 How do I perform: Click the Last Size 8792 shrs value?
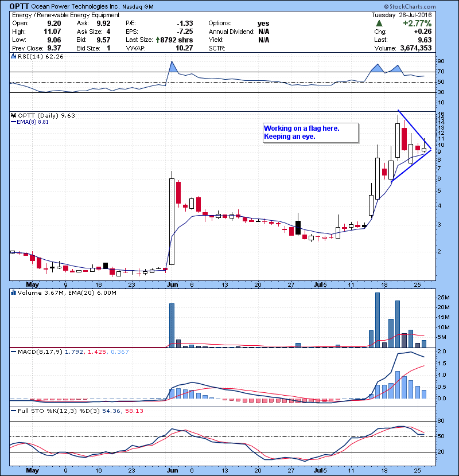tap(177, 40)
